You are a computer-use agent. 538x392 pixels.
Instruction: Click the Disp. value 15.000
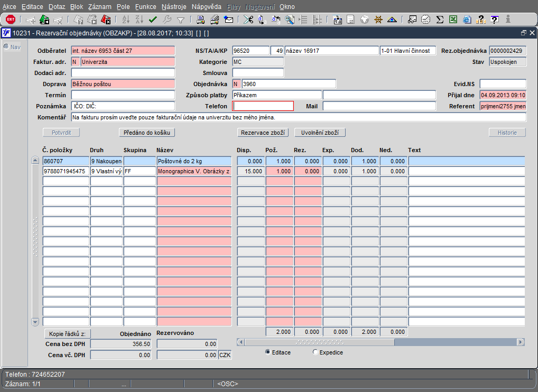pyautogui.click(x=251, y=171)
